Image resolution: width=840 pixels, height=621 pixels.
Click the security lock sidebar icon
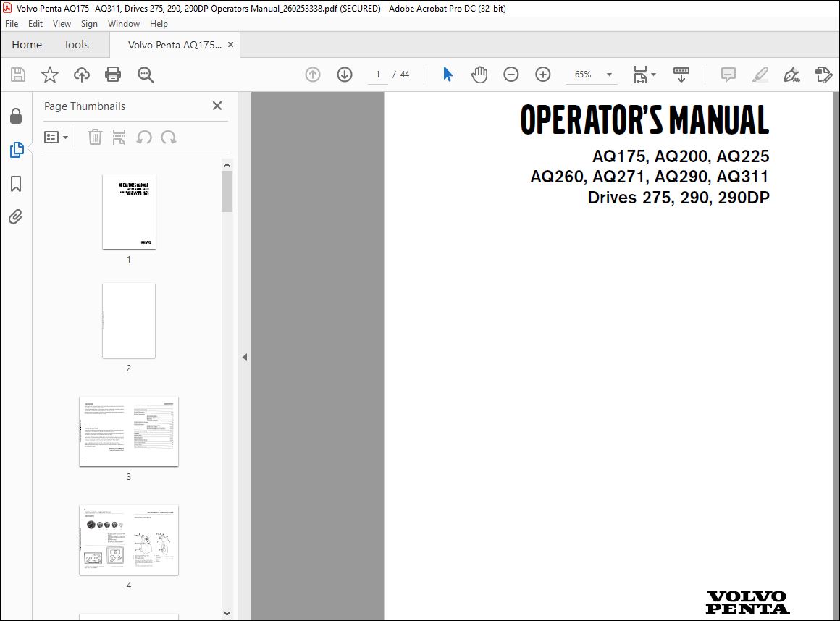pos(16,116)
